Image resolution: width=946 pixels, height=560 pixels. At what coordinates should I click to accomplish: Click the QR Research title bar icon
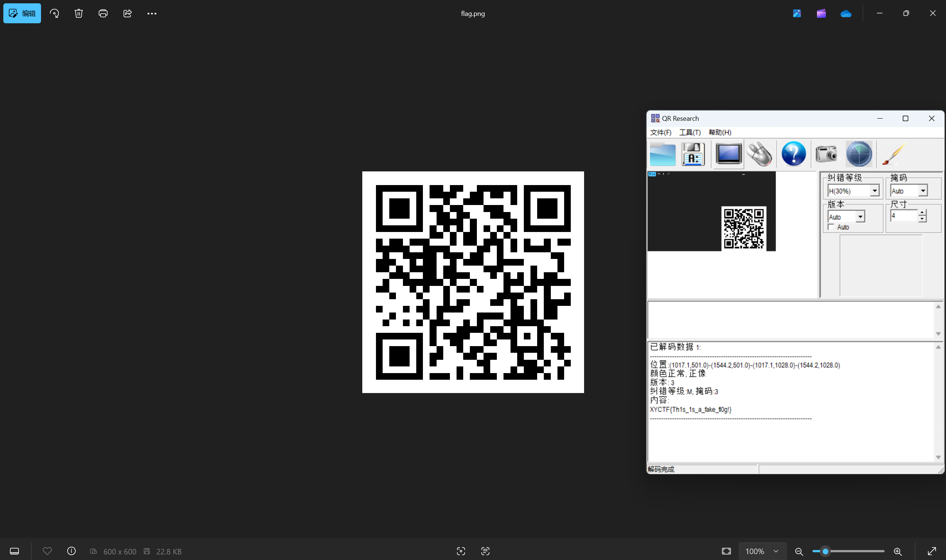(655, 119)
